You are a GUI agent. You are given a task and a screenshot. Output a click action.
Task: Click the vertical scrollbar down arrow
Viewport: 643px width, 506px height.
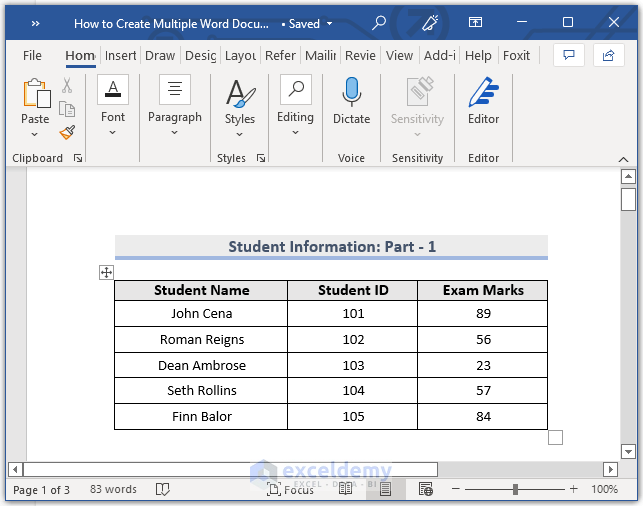tap(628, 451)
